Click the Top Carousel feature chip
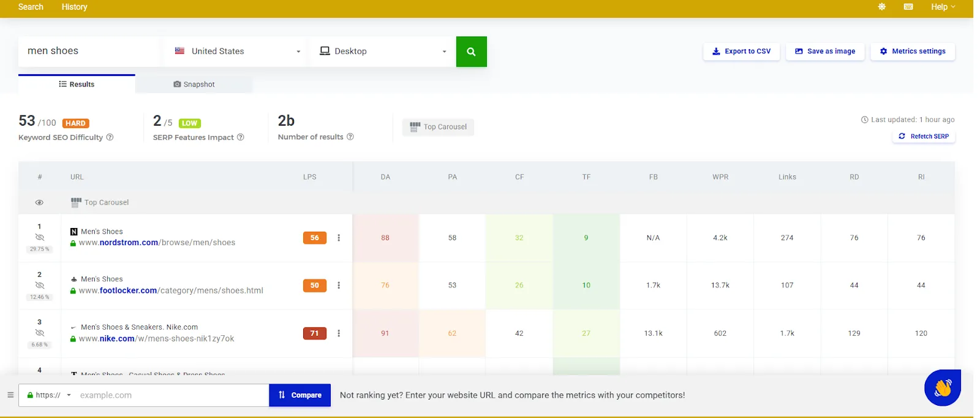The image size is (980, 418). 438,127
